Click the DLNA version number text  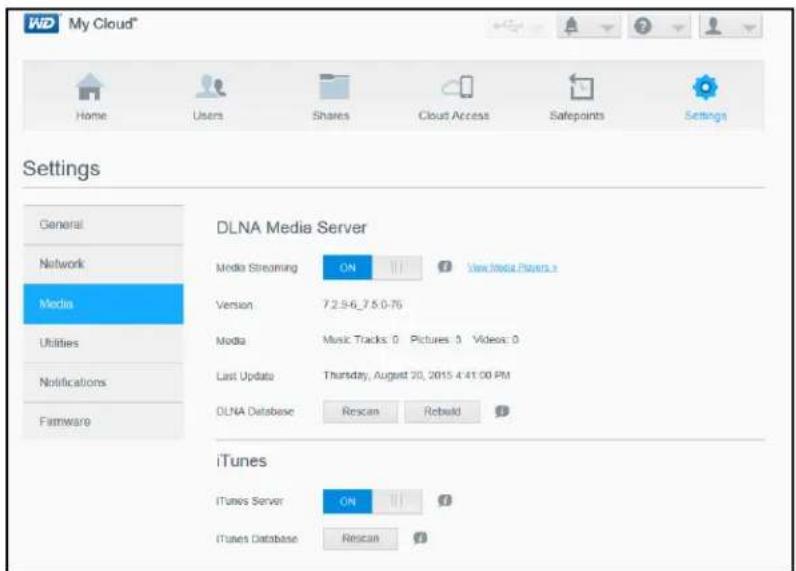tap(362, 305)
